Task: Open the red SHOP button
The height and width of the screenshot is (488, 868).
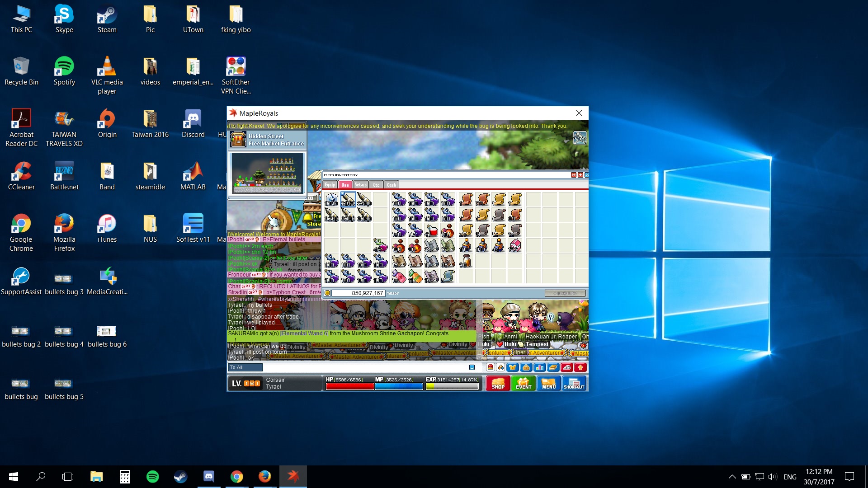Action: click(498, 383)
